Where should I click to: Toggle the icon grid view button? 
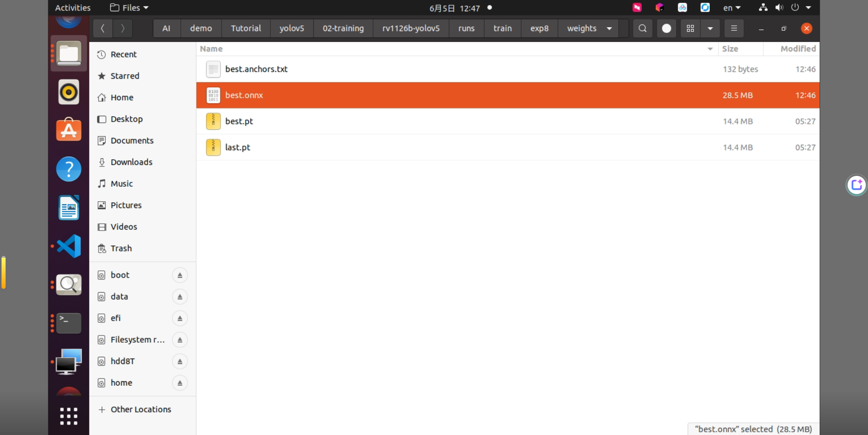(690, 28)
